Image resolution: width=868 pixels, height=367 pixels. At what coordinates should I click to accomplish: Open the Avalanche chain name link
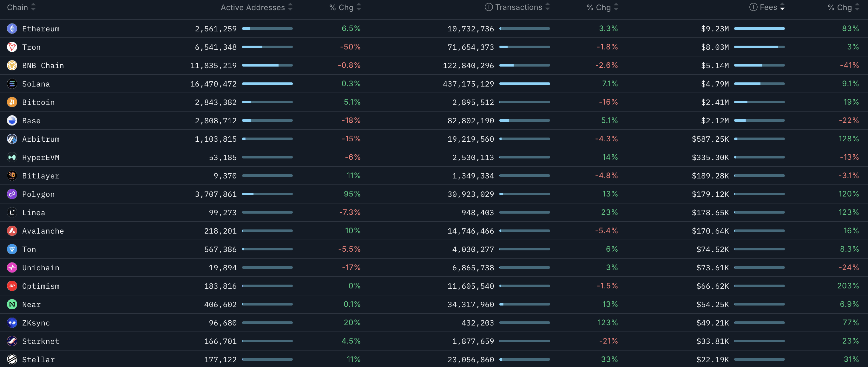[x=43, y=231]
